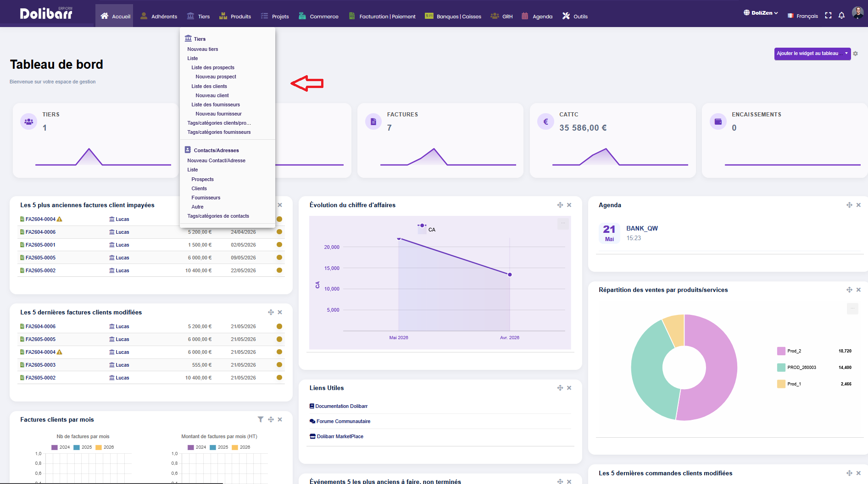Open the Agenda top menu
Viewport: 868px width, 484px height.
pos(537,16)
